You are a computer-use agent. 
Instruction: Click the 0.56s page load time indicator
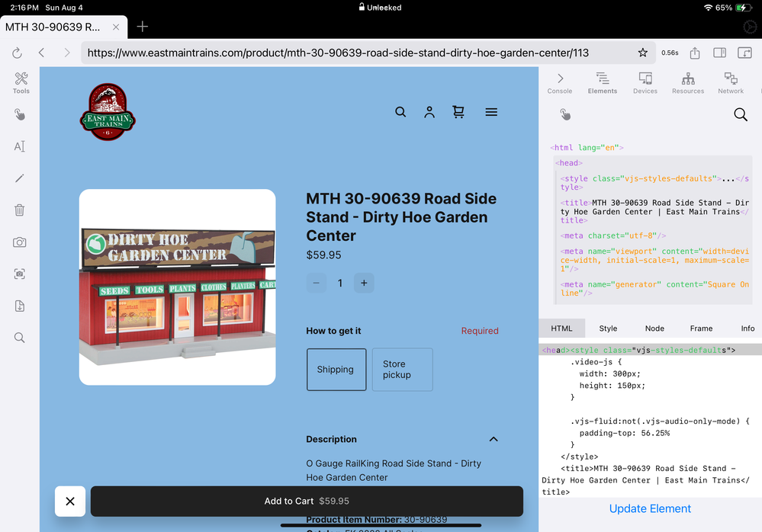coord(670,53)
